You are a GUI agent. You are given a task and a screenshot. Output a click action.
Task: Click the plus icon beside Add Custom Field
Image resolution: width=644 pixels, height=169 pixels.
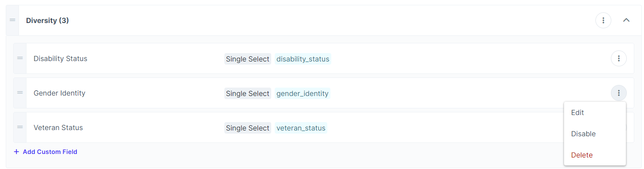click(x=16, y=152)
